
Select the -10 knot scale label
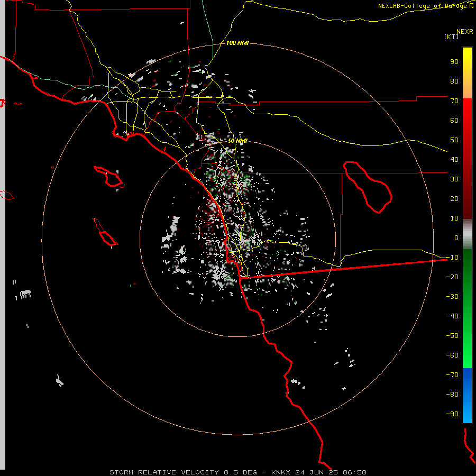point(452,258)
